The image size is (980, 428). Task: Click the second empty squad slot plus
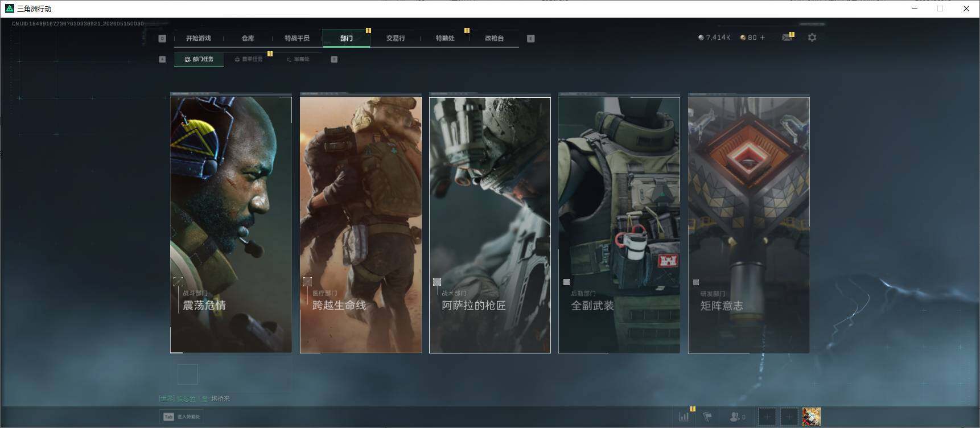click(789, 417)
